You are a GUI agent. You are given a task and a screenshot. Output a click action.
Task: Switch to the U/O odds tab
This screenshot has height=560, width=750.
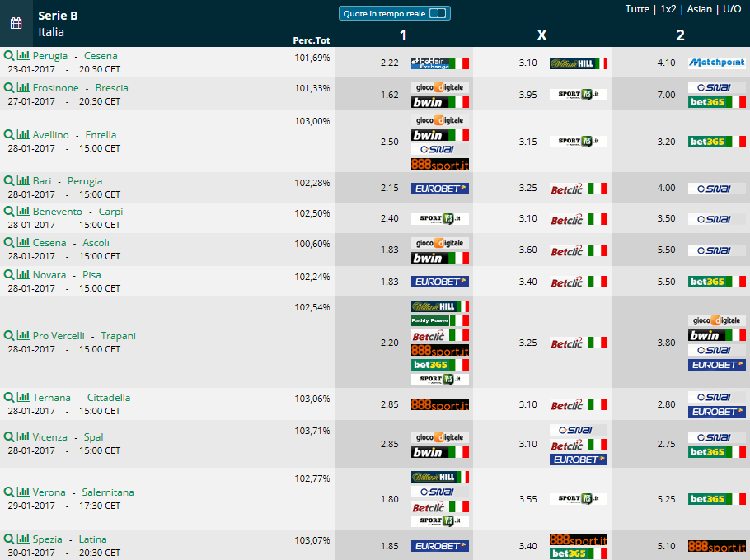732,9
